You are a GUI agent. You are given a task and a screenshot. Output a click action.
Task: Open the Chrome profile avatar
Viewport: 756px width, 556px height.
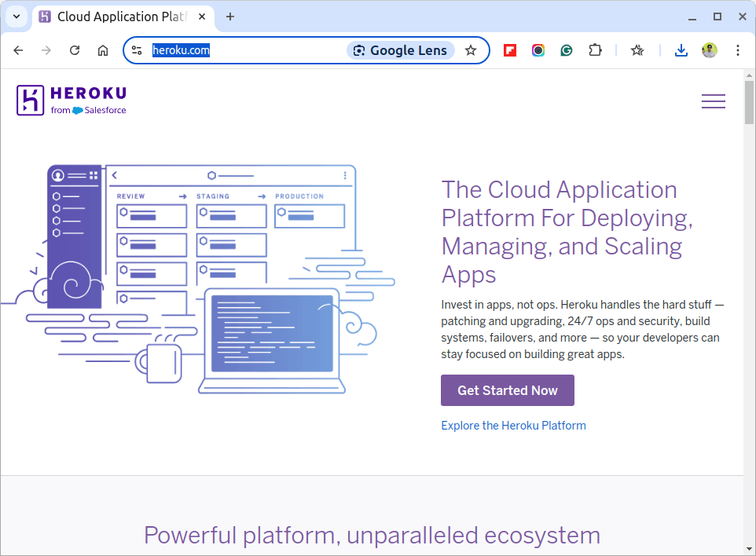pyautogui.click(x=709, y=50)
